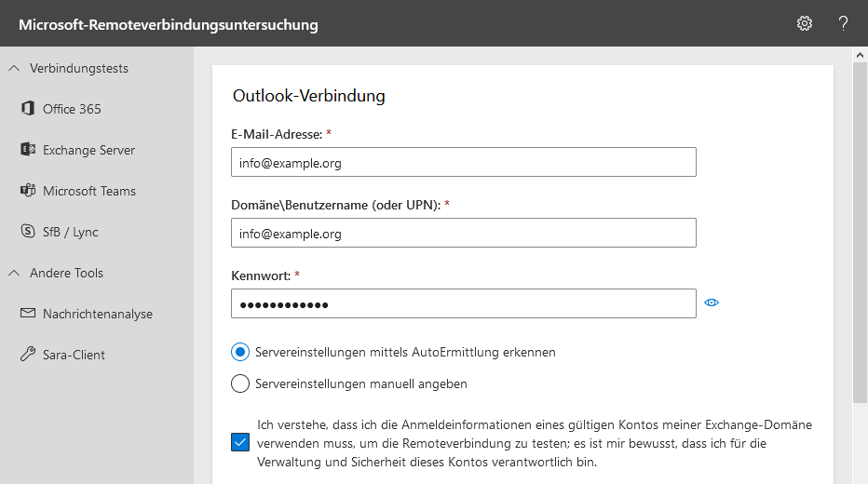Click the Ich verstehe acknowledgment text
868x484 pixels.
click(x=535, y=443)
